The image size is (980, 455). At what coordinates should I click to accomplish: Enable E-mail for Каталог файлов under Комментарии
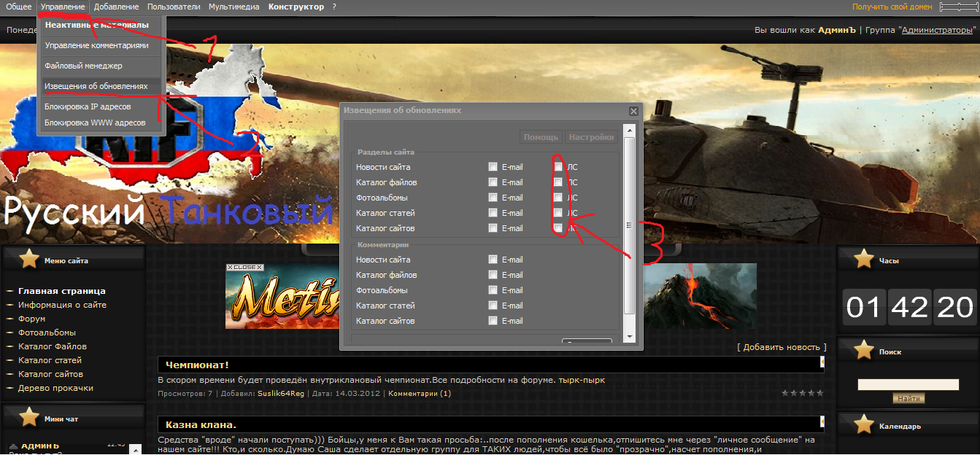(493, 275)
